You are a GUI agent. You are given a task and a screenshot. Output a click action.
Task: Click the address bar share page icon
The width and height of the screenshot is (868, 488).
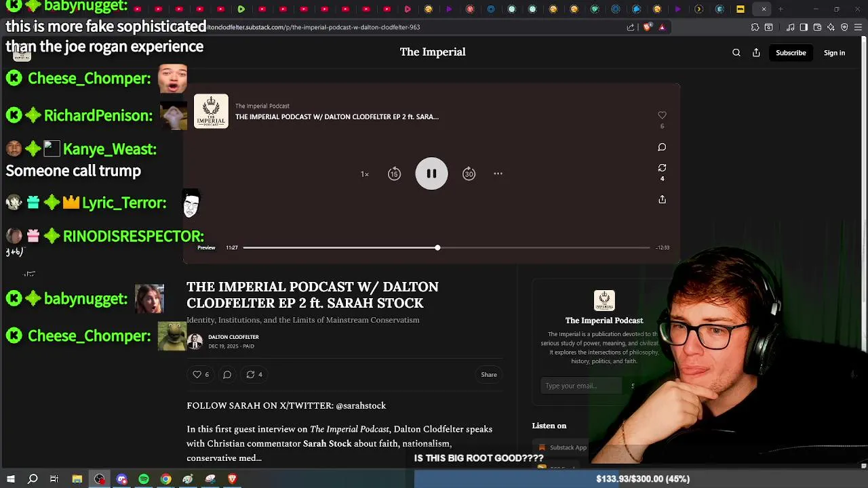pos(631,27)
